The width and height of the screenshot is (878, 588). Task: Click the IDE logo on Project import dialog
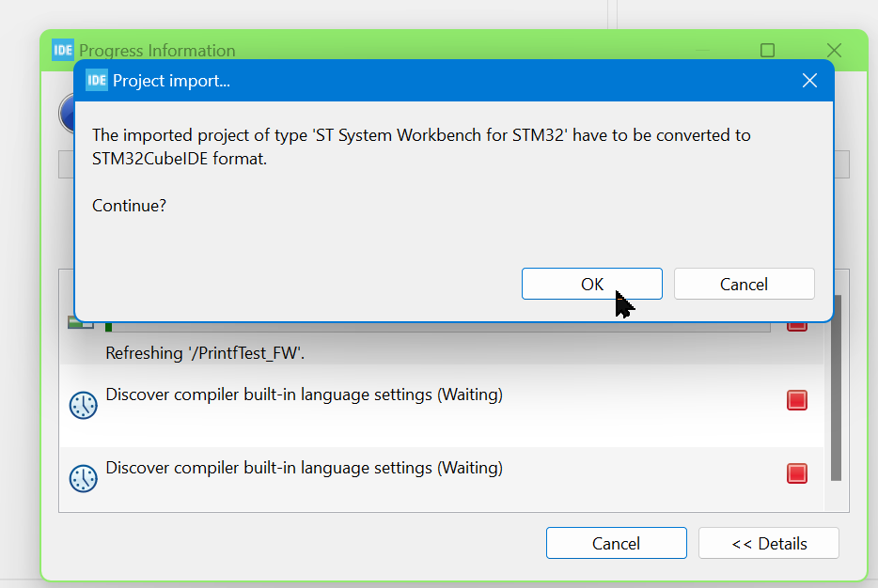(x=96, y=80)
